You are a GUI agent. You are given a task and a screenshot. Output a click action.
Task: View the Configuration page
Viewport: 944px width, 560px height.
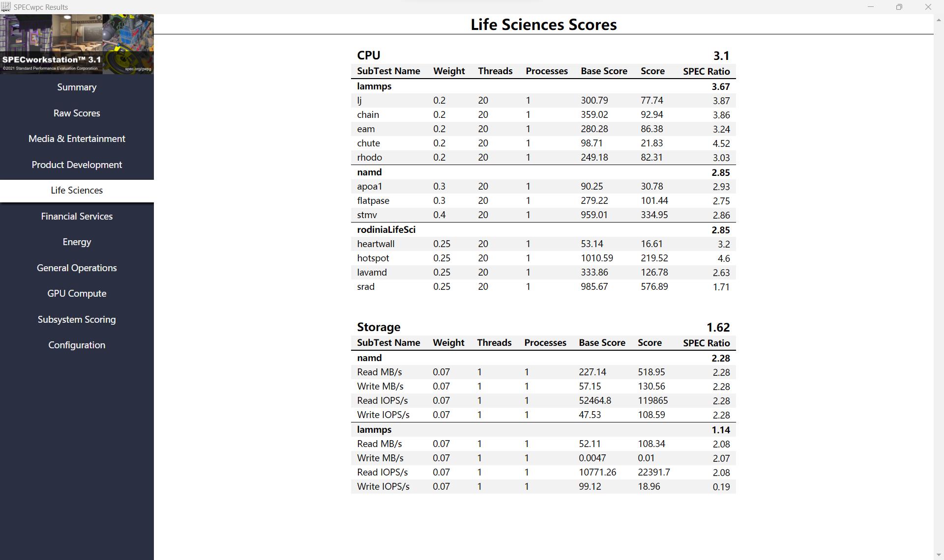point(77,345)
